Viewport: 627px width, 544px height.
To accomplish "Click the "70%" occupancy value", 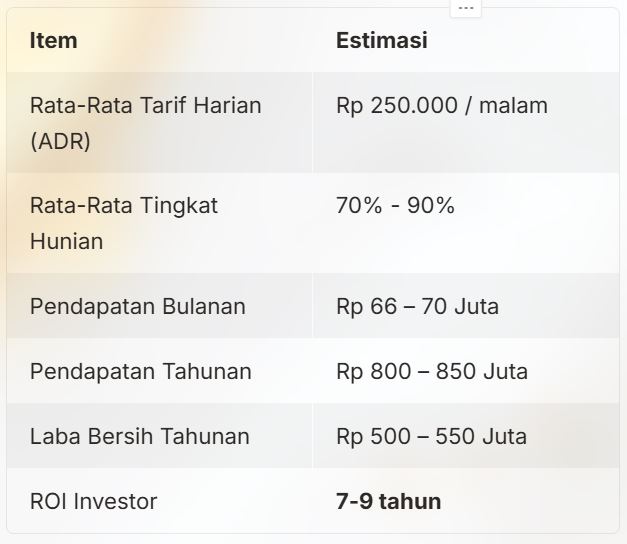I will (x=359, y=206).
